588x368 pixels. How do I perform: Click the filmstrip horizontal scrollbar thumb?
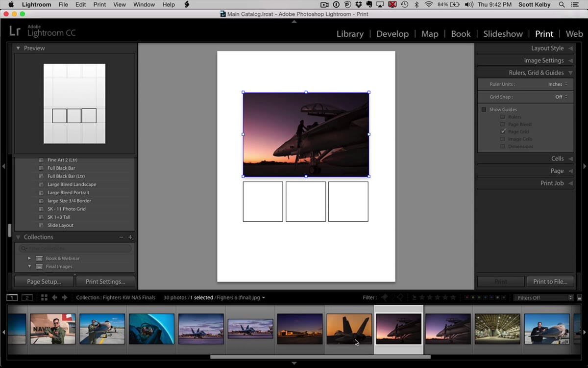pos(320,357)
